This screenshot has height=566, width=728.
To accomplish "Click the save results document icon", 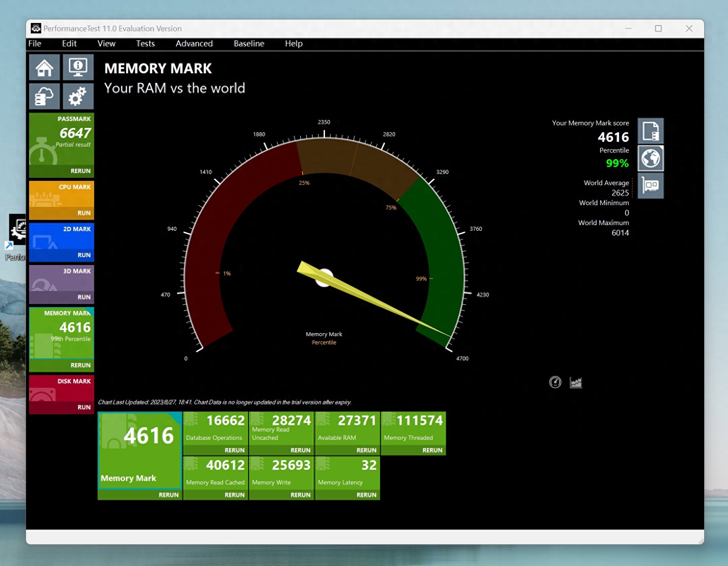I will (651, 131).
